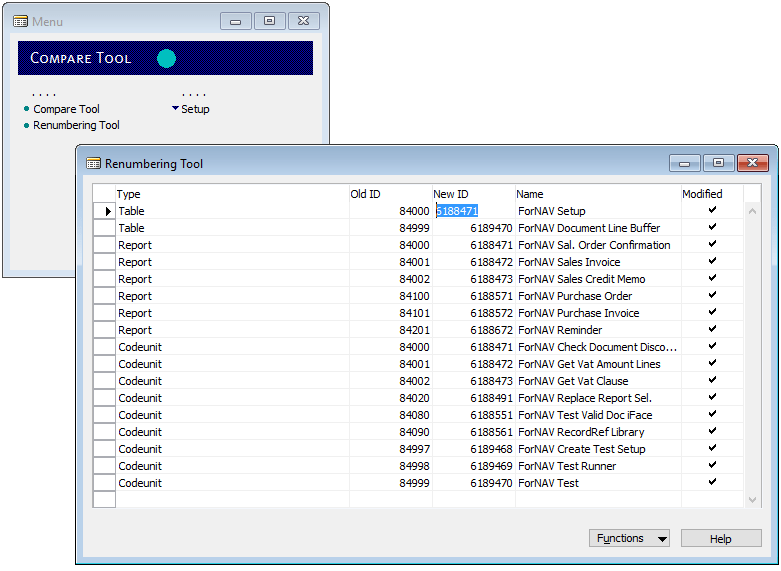Screen dimensions: 781x571
Task: Toggle Modified checkmark for ForNAV Reminder
Action: [x=712, y=330]
